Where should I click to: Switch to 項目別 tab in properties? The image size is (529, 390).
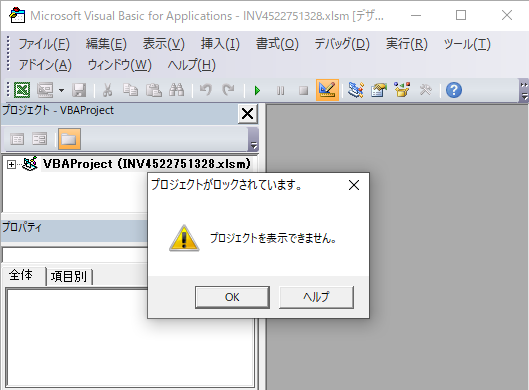tap(69, 277)
